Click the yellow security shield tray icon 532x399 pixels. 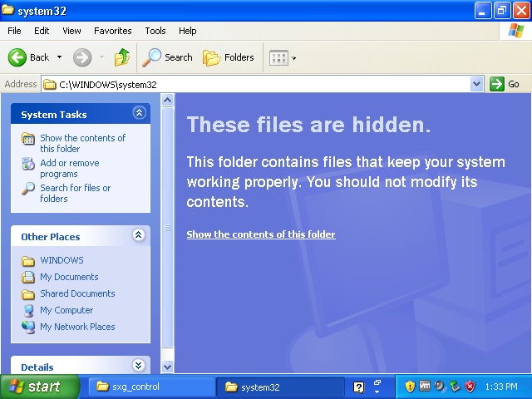click(410, 386)
